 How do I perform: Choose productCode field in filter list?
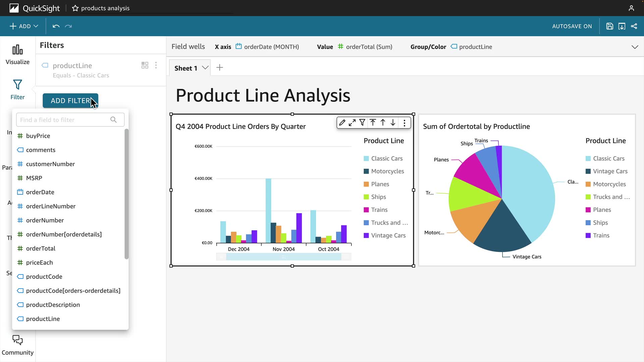(44, 277)
